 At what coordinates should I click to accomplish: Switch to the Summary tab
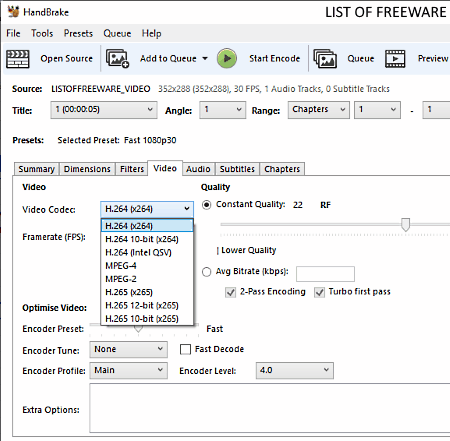point(36,169)
